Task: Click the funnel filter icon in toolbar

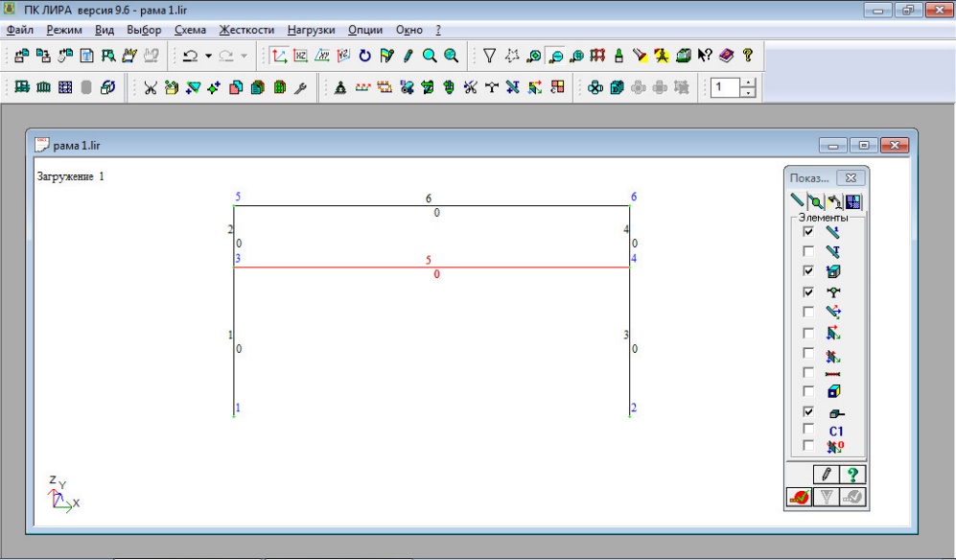Action: tap(489, 56)
